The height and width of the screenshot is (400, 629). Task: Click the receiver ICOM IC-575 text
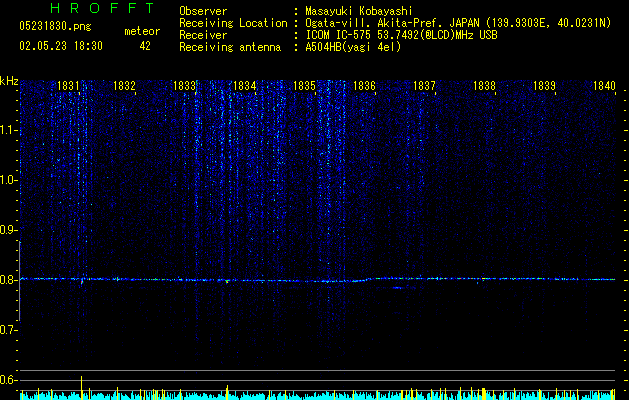tap(401, 35)
